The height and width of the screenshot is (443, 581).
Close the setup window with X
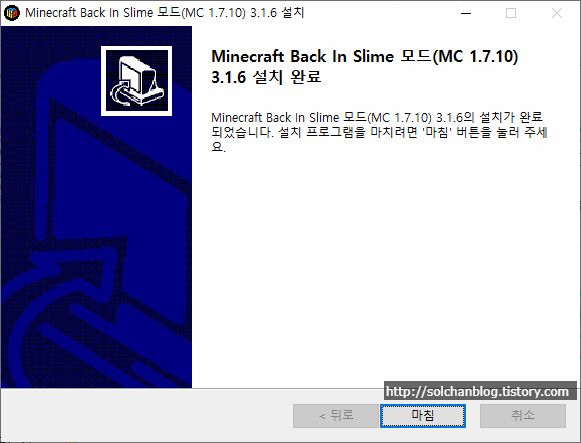pos(557,13)
